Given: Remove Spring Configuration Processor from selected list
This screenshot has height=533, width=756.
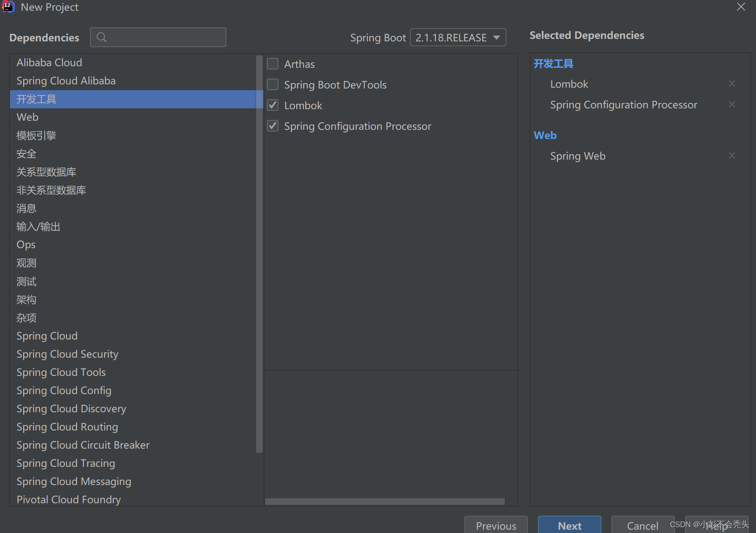Looking at the screenshot, I should tap(732, 104).
